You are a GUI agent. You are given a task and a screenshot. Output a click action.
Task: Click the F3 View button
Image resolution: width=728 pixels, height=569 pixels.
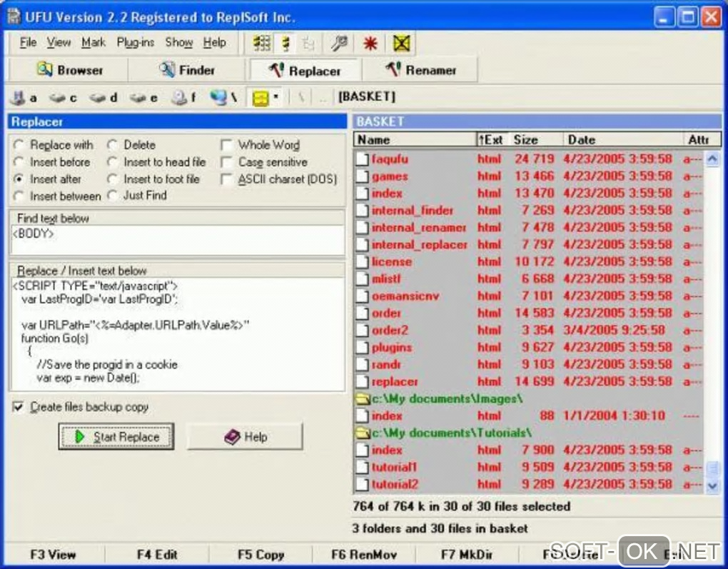[x=53, y=555]
